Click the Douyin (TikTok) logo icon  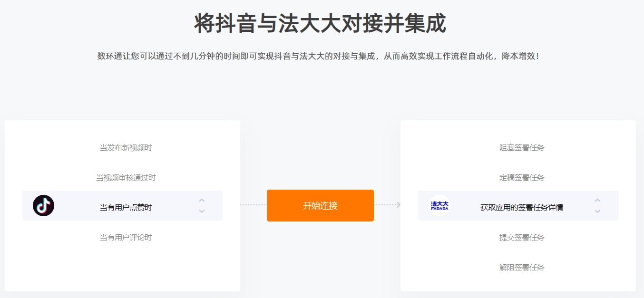click(x=43, y=205)
